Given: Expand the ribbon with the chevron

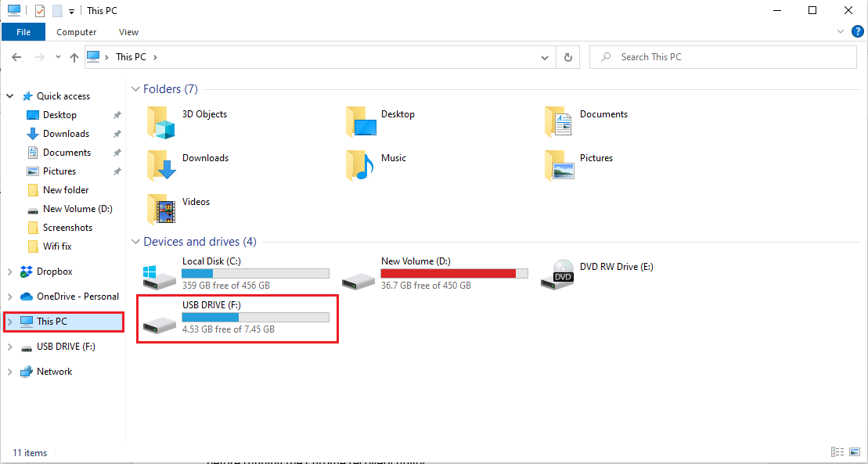Looking at the screenshot, I should pyautogui.click(x=841, y=31).
